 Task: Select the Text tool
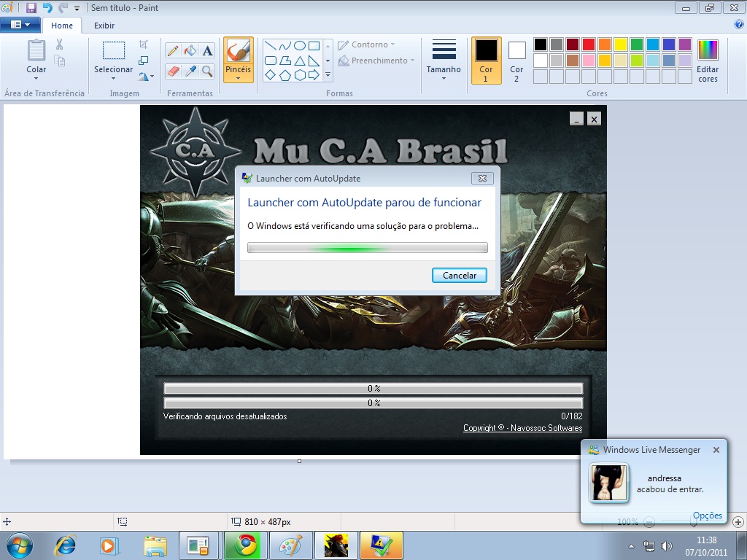coord(208,50)
